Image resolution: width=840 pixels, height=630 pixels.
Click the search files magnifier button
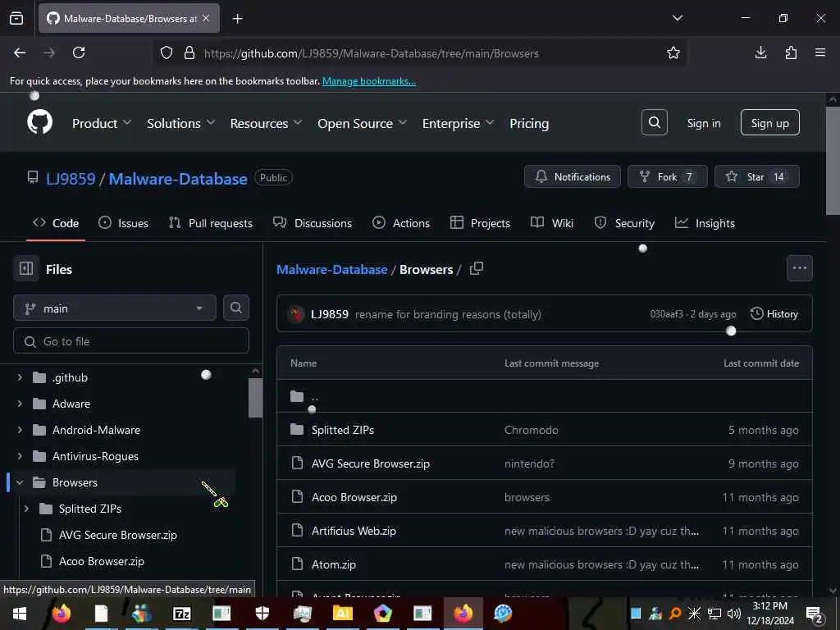235,308
